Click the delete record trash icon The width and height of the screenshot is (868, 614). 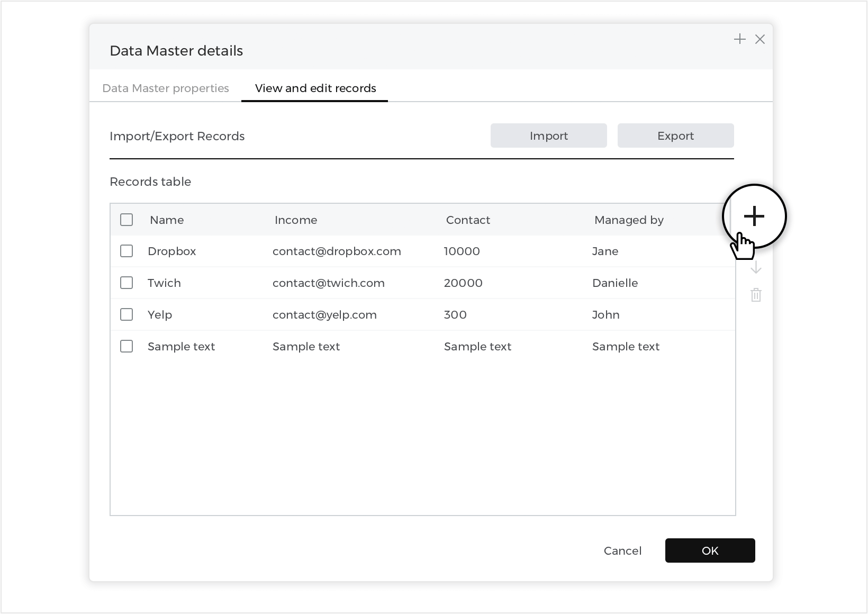click(756, 295)
